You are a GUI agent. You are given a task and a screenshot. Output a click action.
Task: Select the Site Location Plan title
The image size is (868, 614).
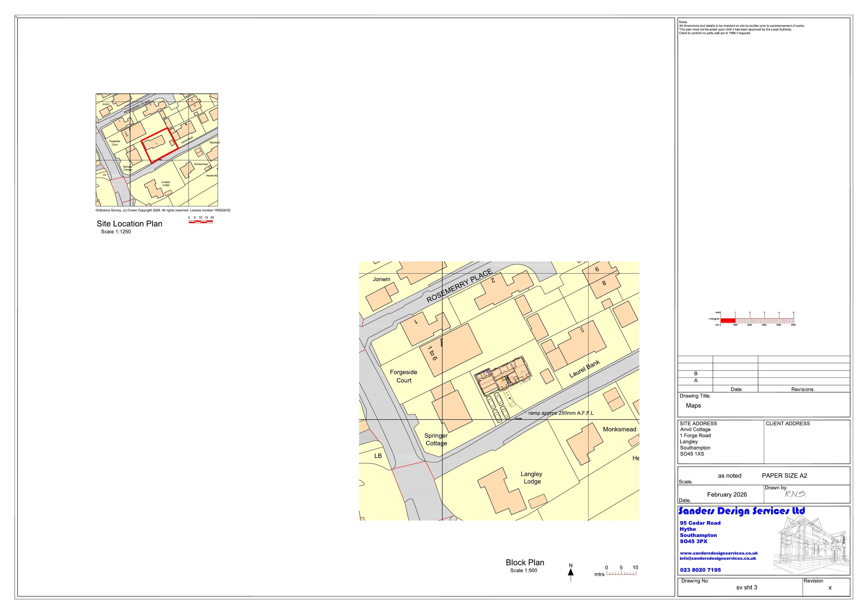pos(129,223)
